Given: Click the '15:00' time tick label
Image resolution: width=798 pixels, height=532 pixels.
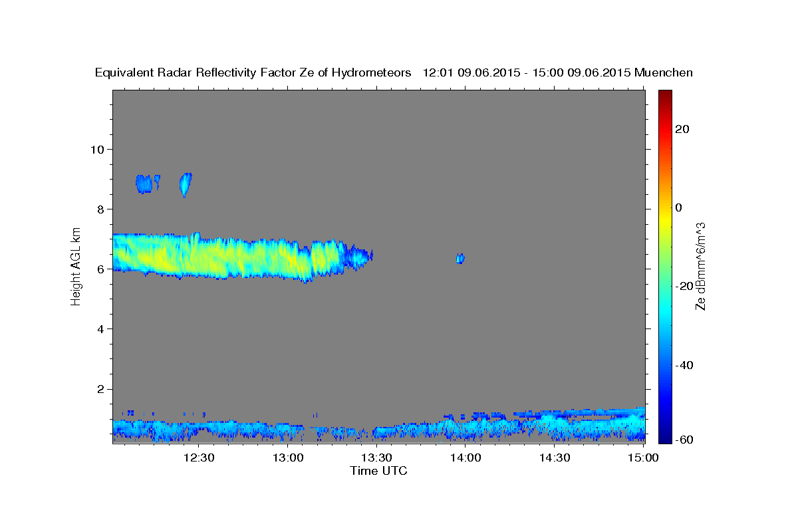Looking at the screenshot, I should click(643, 458).
